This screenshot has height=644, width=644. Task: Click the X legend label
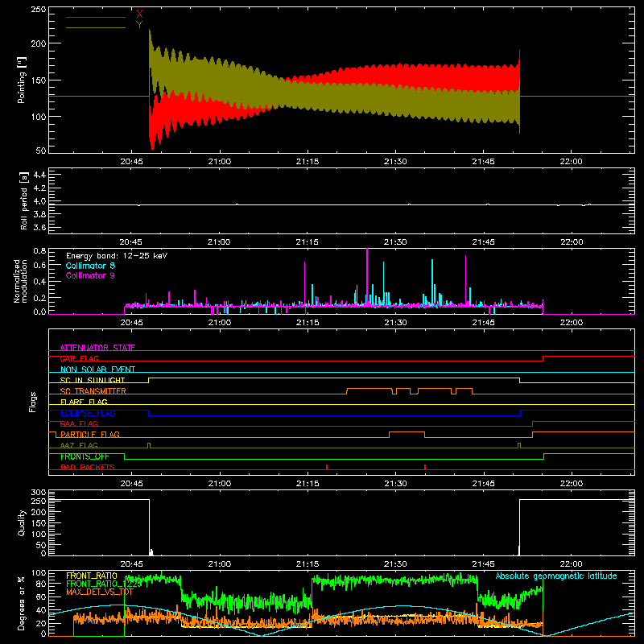139,14
